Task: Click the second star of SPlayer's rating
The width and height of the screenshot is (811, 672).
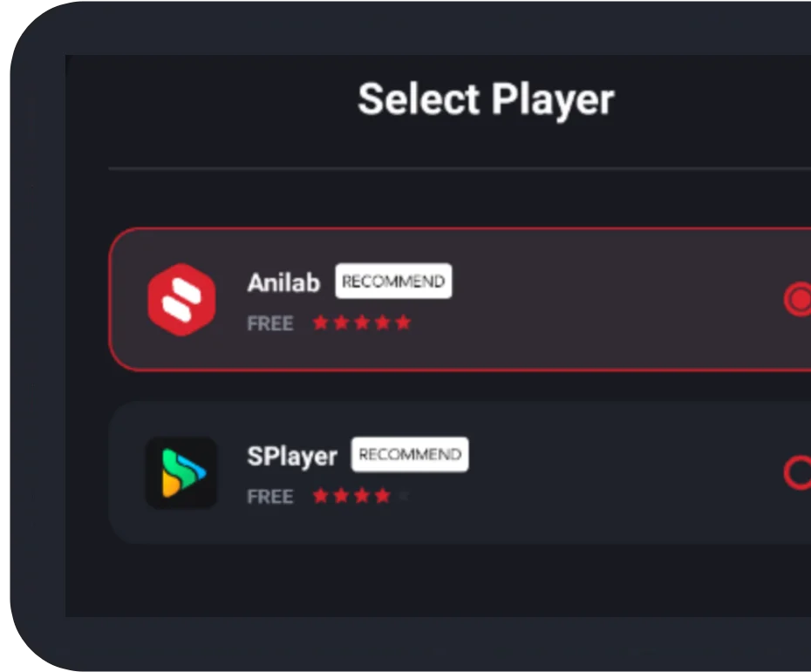Action: 341,496
